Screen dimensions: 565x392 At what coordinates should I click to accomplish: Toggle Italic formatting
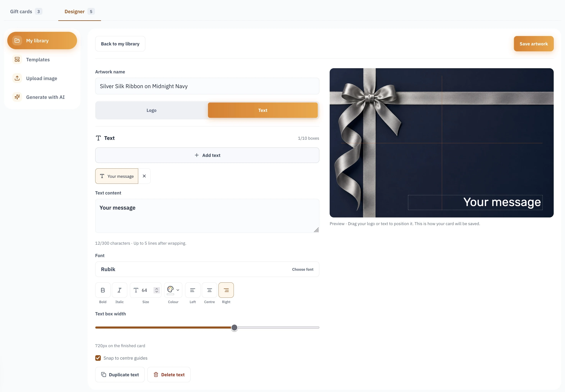point(119,290)
